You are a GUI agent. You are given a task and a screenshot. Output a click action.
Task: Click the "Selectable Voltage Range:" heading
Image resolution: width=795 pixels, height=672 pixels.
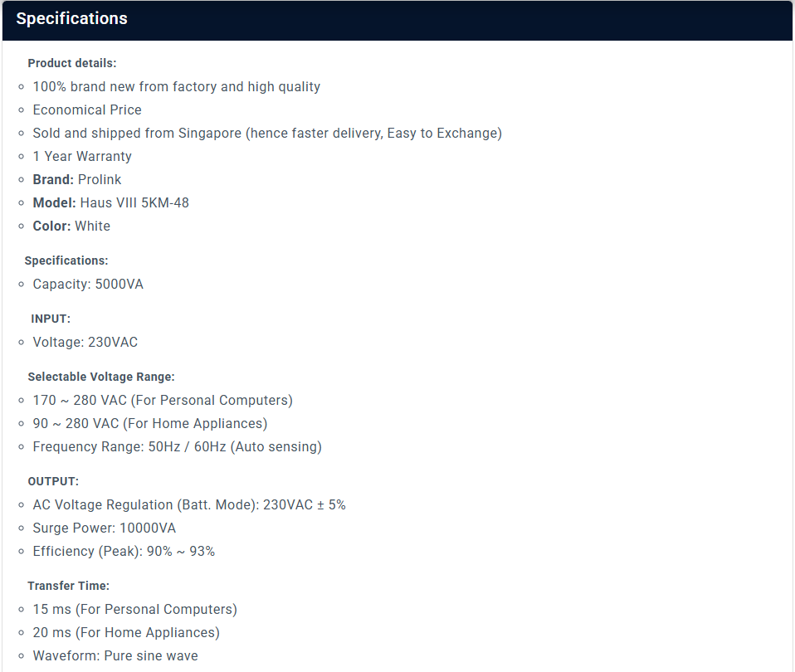(101, 377)
